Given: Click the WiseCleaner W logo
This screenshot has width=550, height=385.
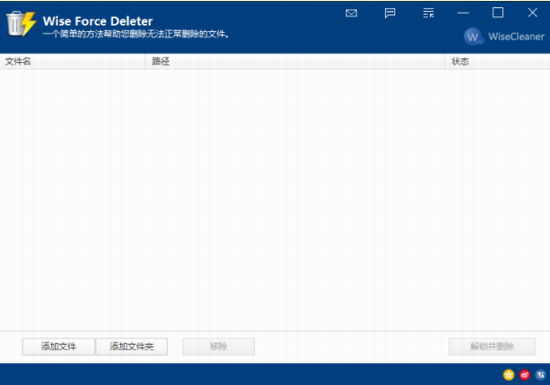Looking at the screenshot, I should point(472,36).
